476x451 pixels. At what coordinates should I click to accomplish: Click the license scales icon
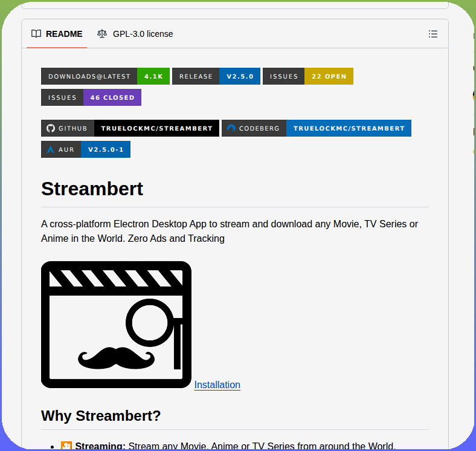102,34
